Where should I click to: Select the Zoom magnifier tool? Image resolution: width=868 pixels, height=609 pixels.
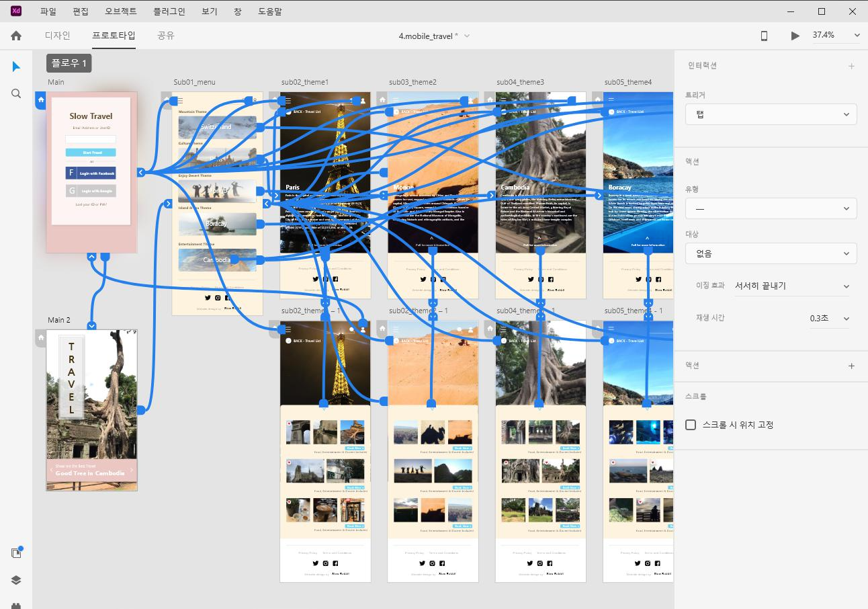point(16,93)
